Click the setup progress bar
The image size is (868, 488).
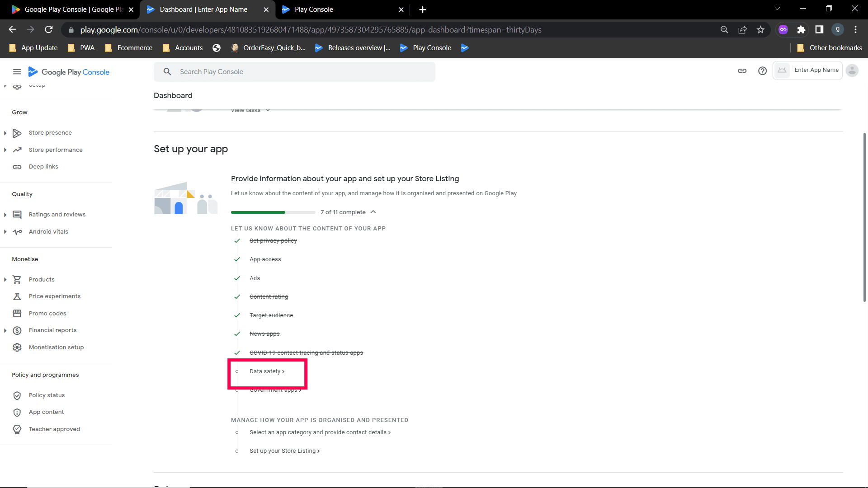(x=273, y=212)
